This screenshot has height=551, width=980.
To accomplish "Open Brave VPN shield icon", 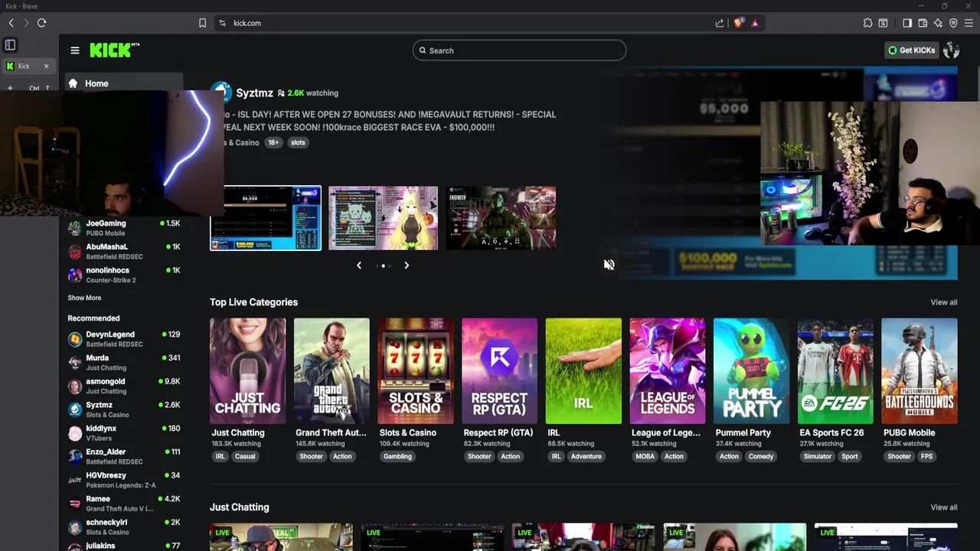I will 953,23.
